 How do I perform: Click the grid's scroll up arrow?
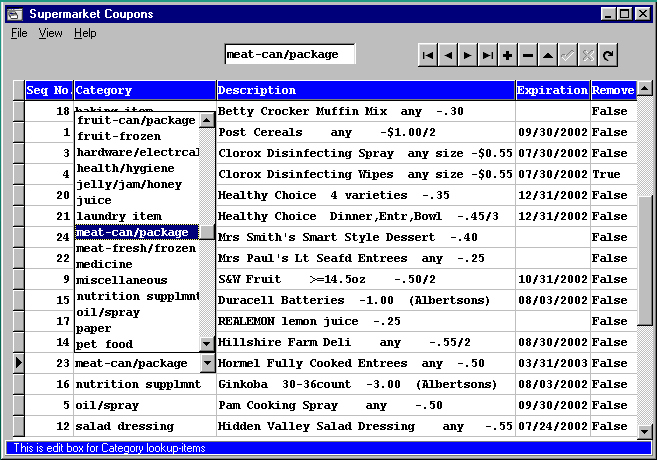coord(644,88)
